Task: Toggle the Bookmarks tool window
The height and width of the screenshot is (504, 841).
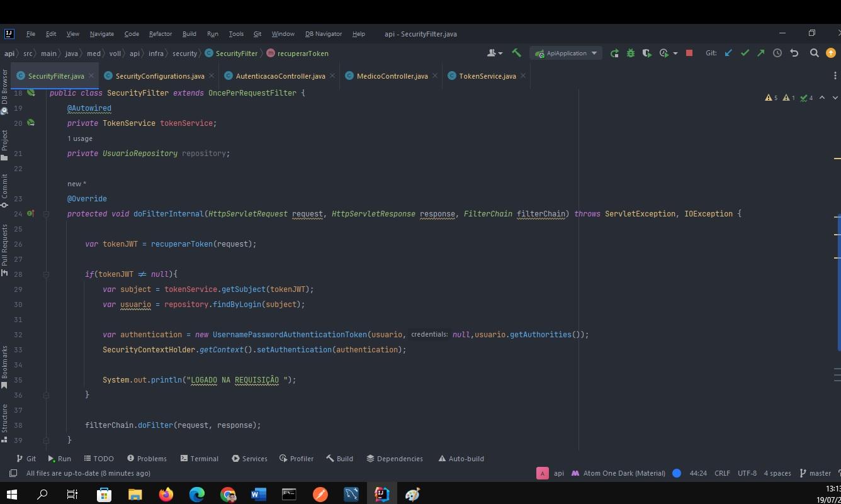Action: 4,367
